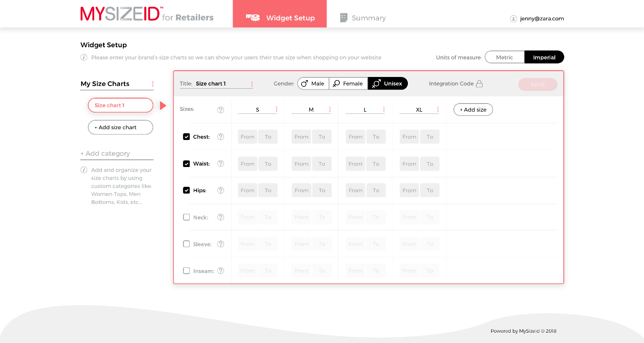Click the + Add size chart button
The image size is (644, 343).
point(120,127)
